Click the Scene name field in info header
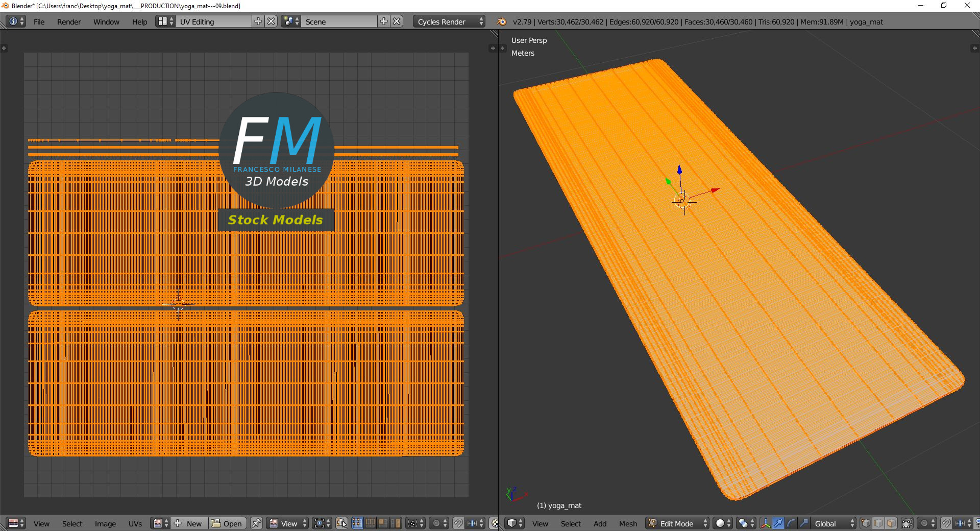The image size is (980, 531). [339, 21]
